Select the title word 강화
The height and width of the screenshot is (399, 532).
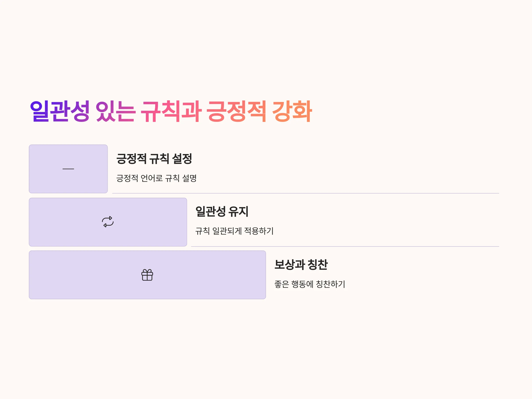[292, 111]
